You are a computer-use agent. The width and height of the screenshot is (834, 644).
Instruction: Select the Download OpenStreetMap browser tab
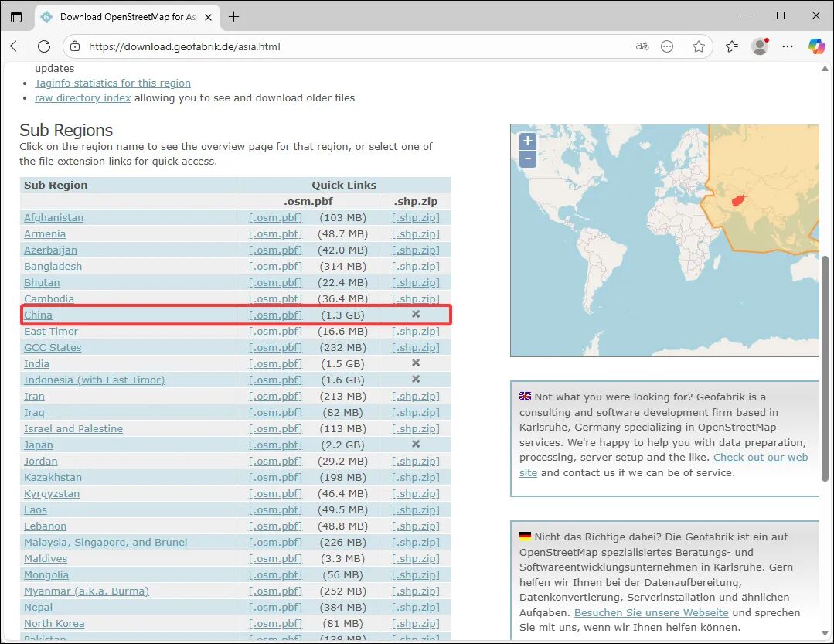coord(128,17)
